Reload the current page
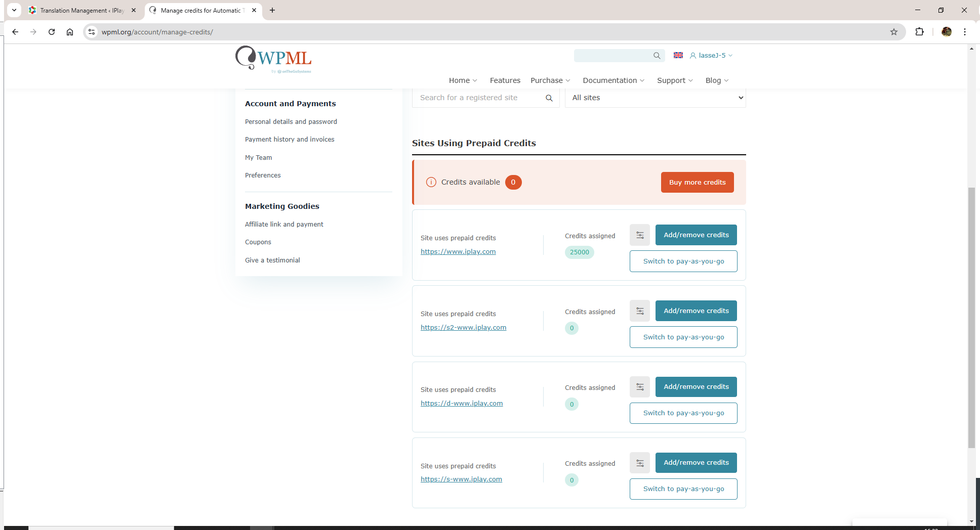The width and height of the screenshot is (980, 530). coord(52,32)
